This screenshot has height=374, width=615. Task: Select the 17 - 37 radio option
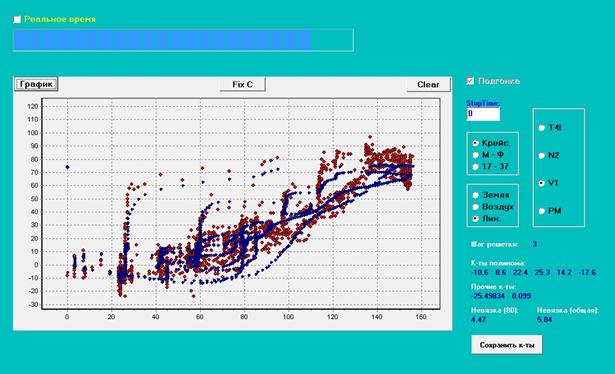point(476,167)
